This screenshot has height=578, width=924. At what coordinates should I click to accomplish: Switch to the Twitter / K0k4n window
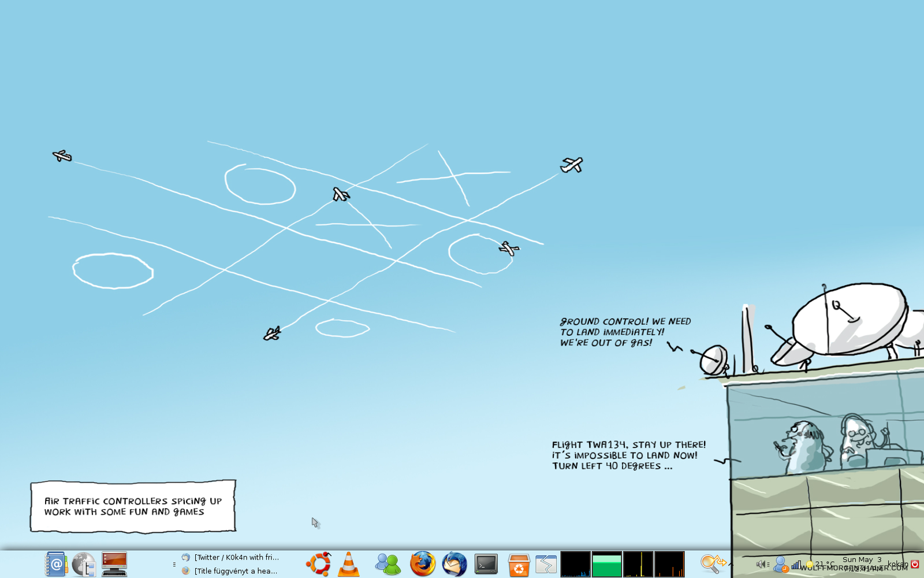[230, 557]
